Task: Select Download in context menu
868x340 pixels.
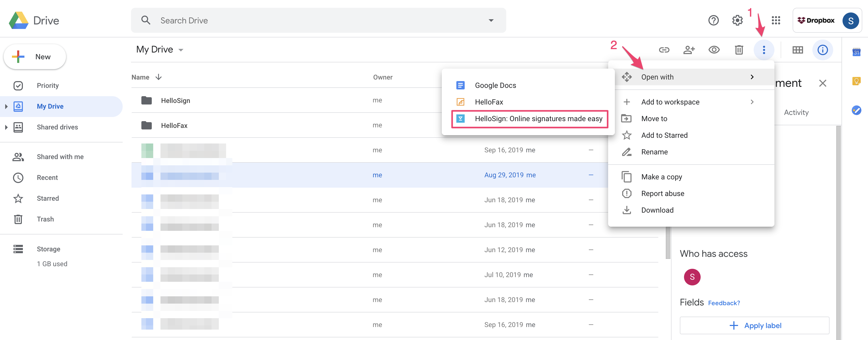Action: [691, 210]
